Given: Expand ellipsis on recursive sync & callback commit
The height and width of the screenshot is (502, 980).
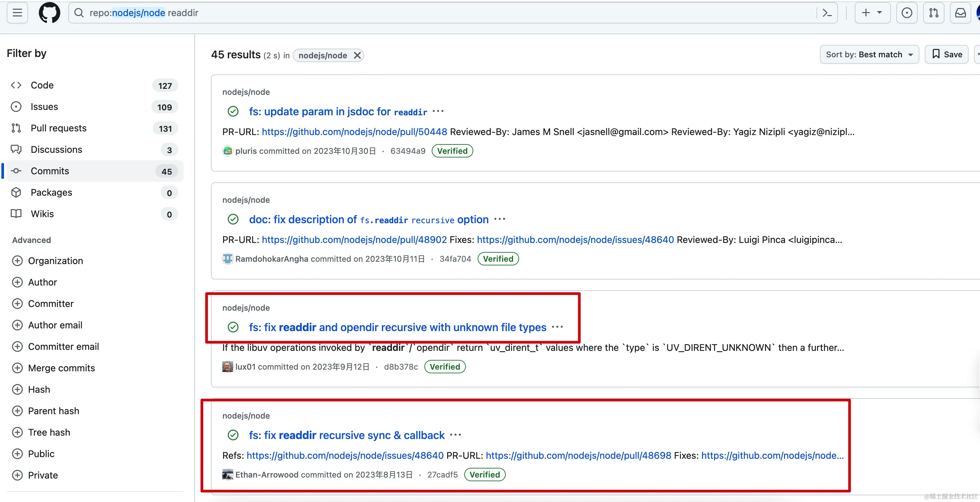Looking at the screenshot, I should [x=456, y=435].
